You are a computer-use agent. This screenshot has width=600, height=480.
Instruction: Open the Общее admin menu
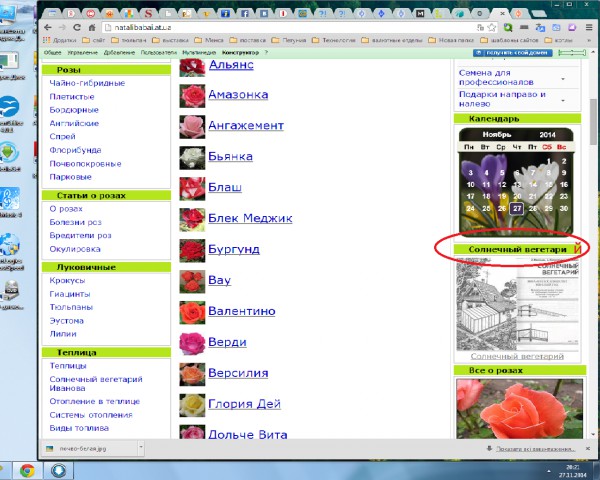point(52,52)
